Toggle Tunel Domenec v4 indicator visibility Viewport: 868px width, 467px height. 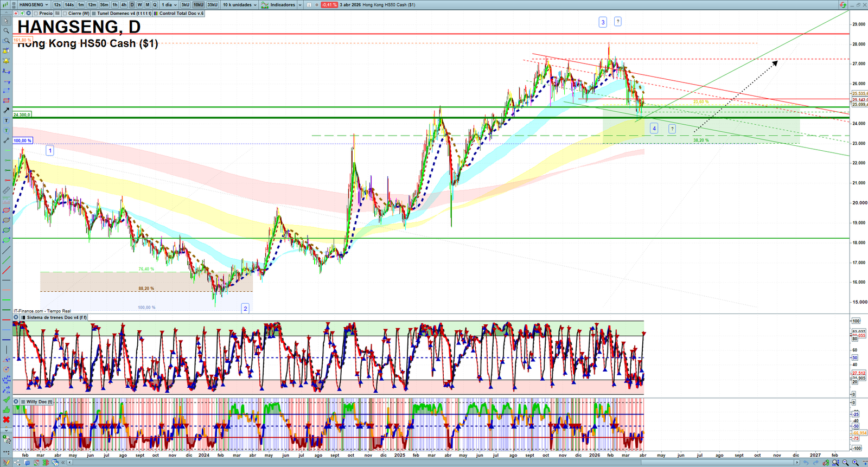94,14
